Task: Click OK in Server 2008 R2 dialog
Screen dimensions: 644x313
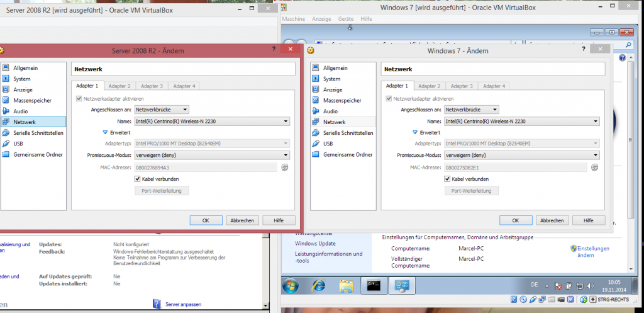Action: pyautogui.click(x=206, y=220)
